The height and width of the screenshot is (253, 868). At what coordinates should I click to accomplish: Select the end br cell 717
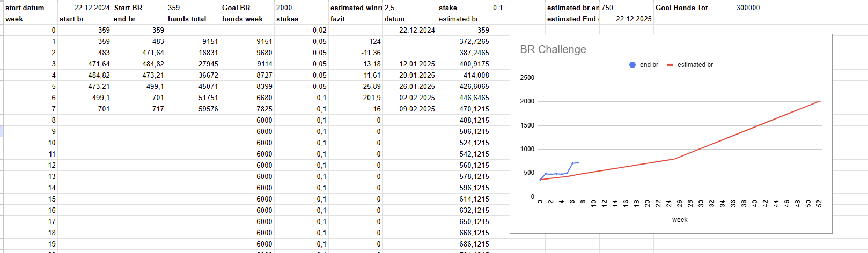(x=139, y=109)
